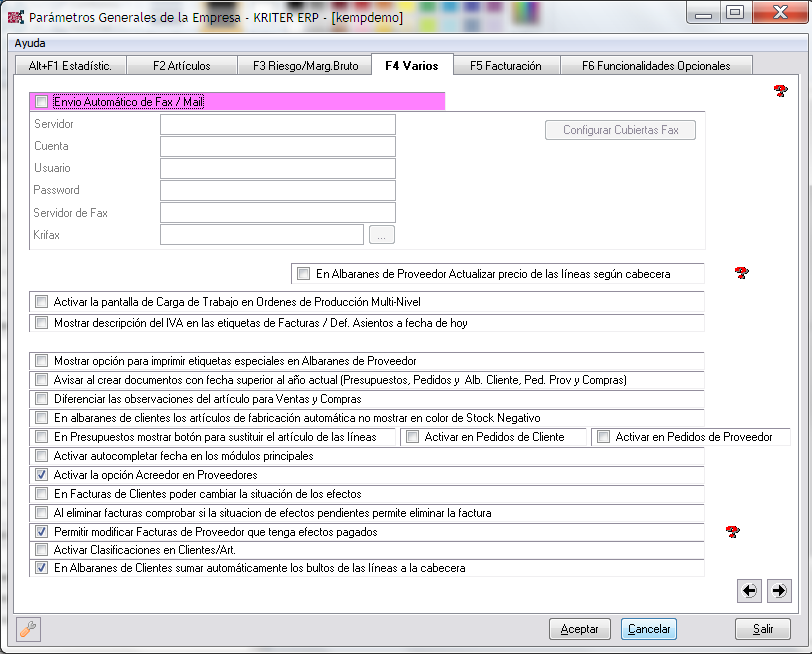812x654 pixels.
Task: Click the right arrow navigation button
Action: tap(780, 591)
